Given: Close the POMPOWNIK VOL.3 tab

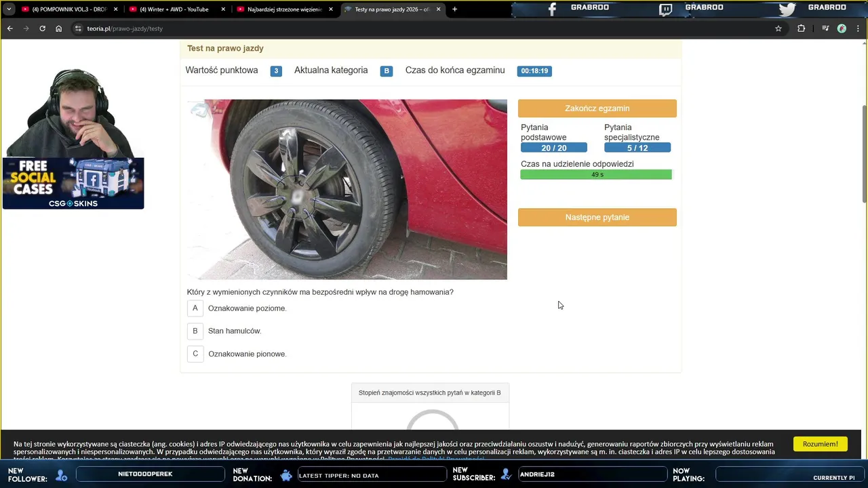Looking at the screenshot, I should [x=115, y=9].
